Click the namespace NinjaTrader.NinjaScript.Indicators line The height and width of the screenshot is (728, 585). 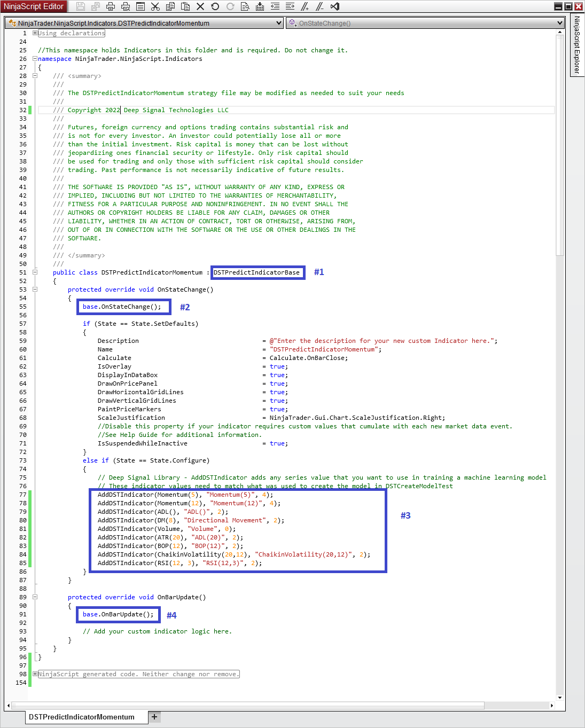tap(120, 59)
